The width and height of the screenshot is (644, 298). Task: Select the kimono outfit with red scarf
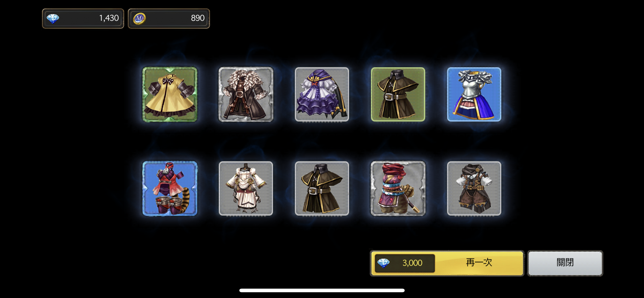point(398,188)
